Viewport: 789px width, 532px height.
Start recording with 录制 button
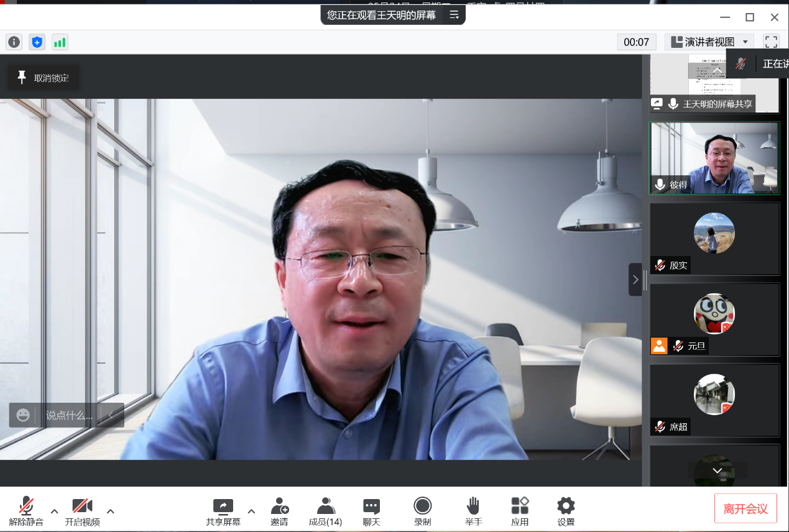pos(423,511)
